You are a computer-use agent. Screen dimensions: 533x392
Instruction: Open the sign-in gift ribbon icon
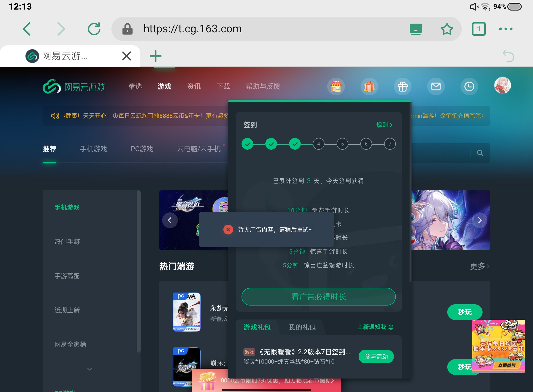point(402,86)
